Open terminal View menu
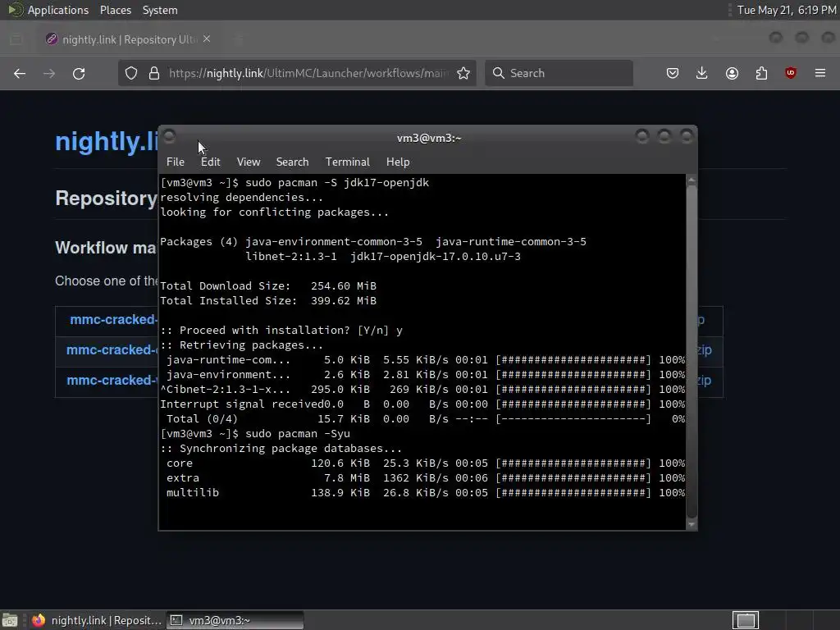Image resolution: width=840 pixels, height=630 pixels. coord(249,162)
